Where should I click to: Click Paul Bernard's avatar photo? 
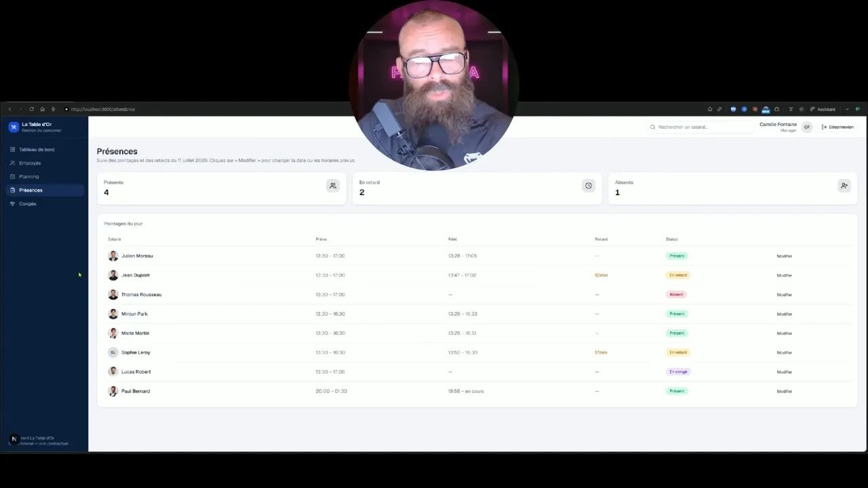click(x=113, y=391)
